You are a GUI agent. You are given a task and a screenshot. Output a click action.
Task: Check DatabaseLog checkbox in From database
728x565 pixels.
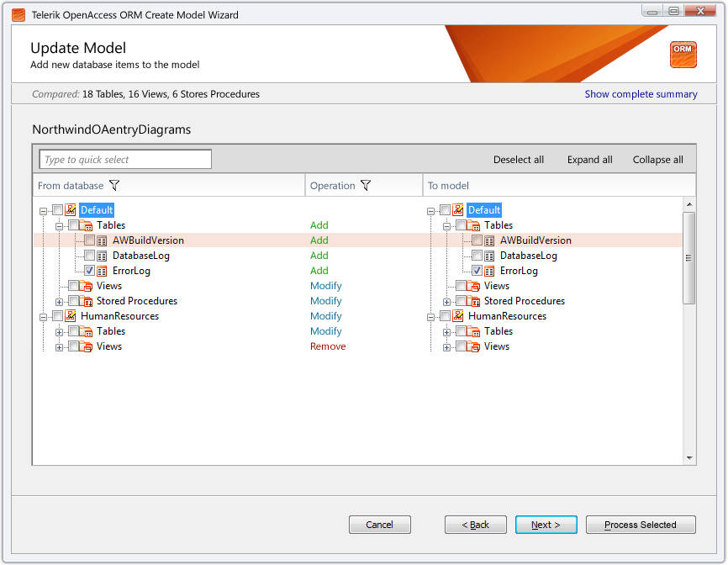click(x=90, y=256)
